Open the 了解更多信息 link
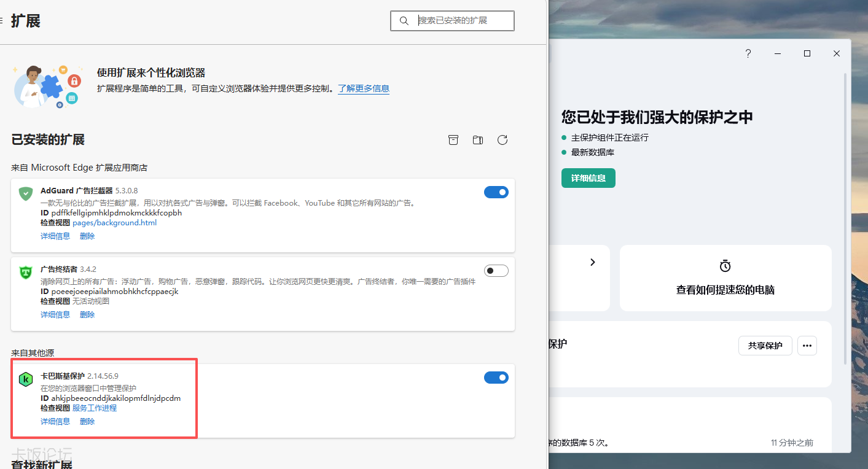868x469 pixels. pyautogui.click(x=363, y=88)
